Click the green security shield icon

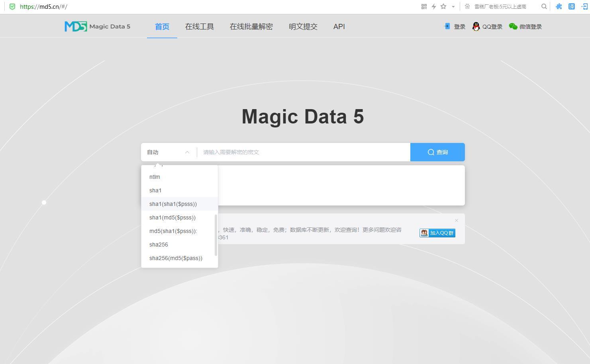pos(12,6)
